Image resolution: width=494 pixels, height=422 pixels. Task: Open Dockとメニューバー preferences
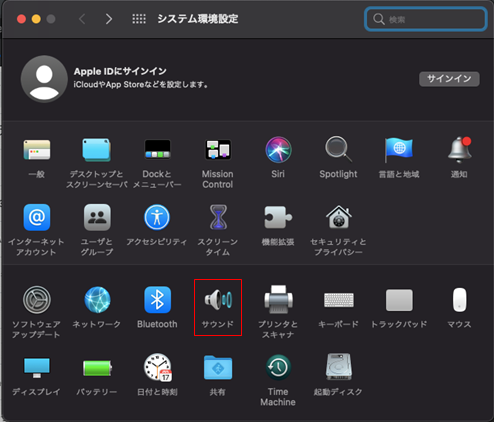pyautogui.click(x=157, y=150)
